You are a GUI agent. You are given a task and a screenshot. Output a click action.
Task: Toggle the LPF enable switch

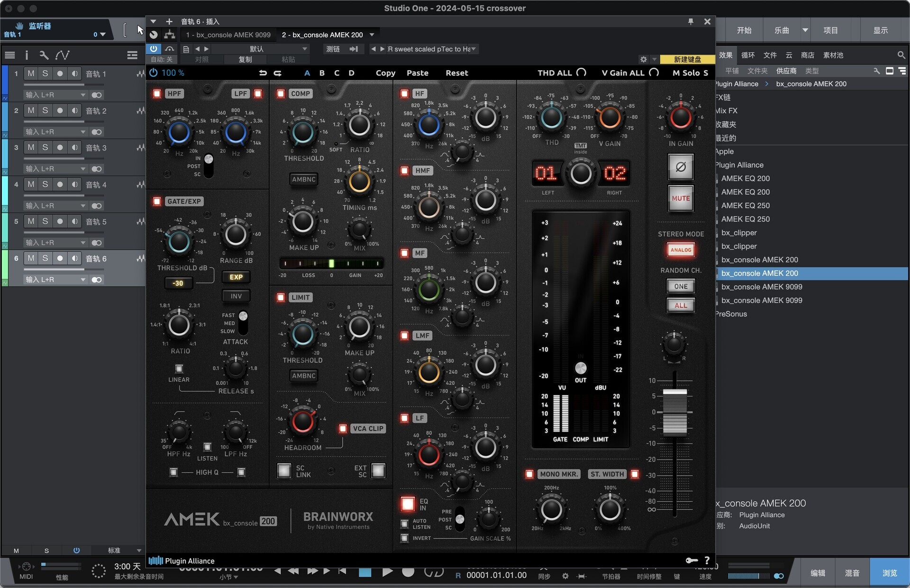click(258, 93)
